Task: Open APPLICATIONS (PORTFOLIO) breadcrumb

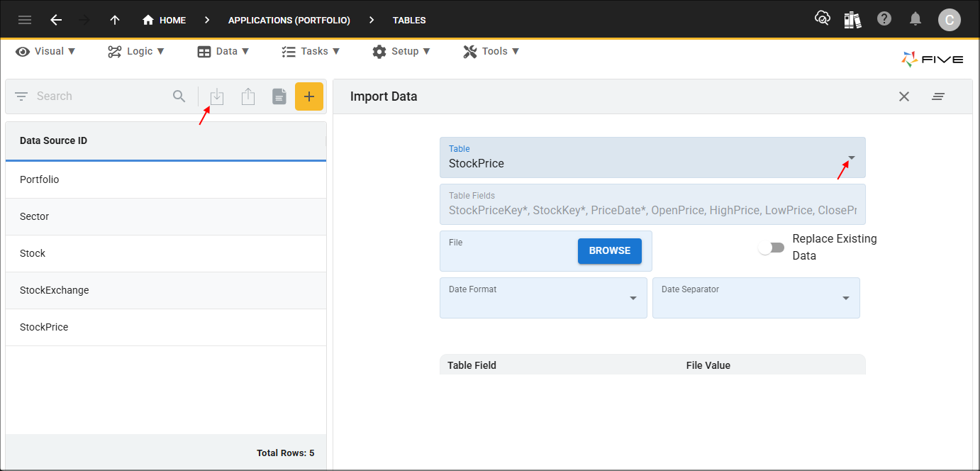Action: [289, 20]
